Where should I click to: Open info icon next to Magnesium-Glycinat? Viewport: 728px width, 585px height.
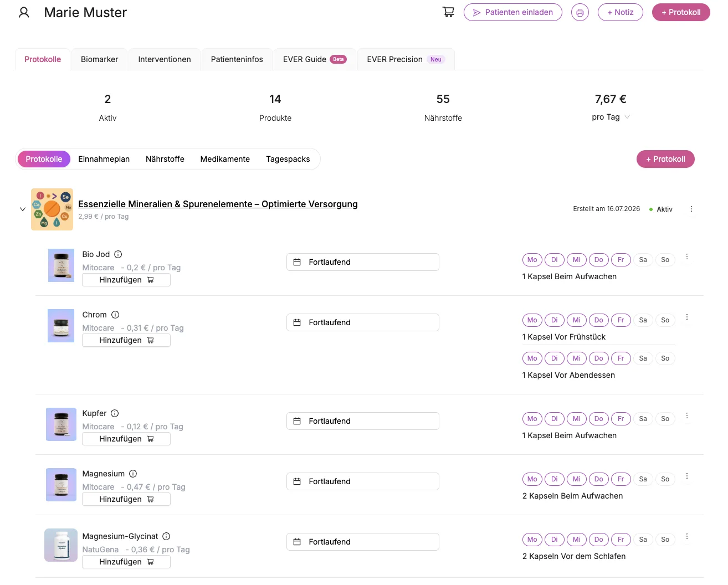pyautogui.click(x=166, y=536)
